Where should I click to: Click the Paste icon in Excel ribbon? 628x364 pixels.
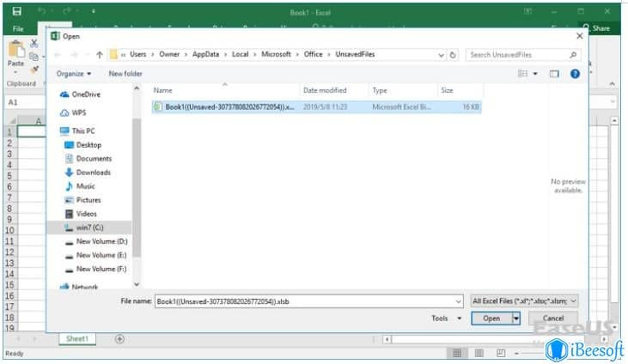pos(16,50)
